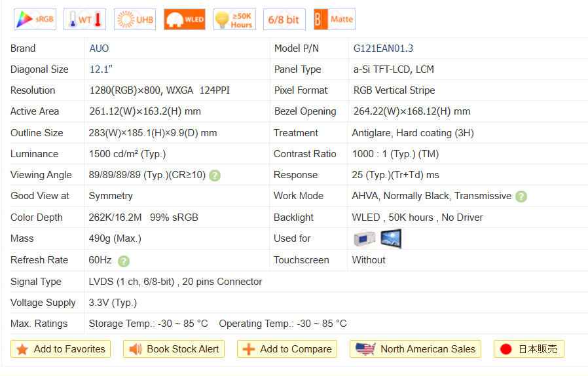The height and width of the screenshot is (376, 588).
Task: Click the Book Stock Alert button
Action: [174, 349]
